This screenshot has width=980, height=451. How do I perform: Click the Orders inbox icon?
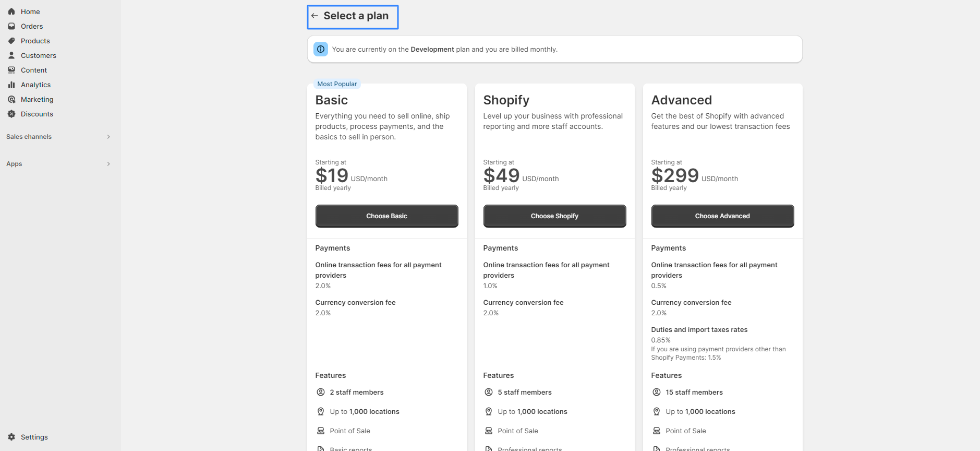click(x=11, y=26)
